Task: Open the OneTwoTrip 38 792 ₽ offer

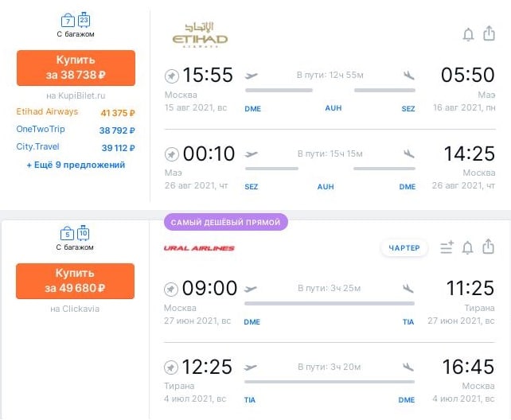Action: pyautogui.click(x=76, y=129)
